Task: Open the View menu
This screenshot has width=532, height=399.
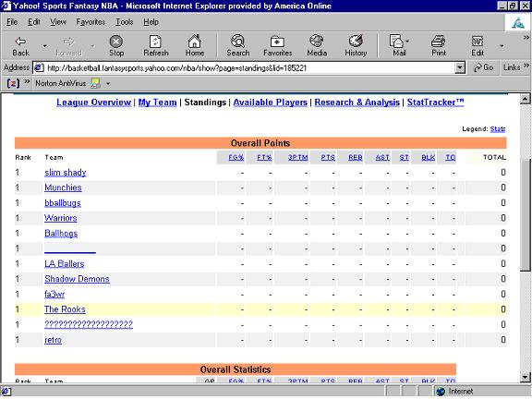Action: [58, 22]
